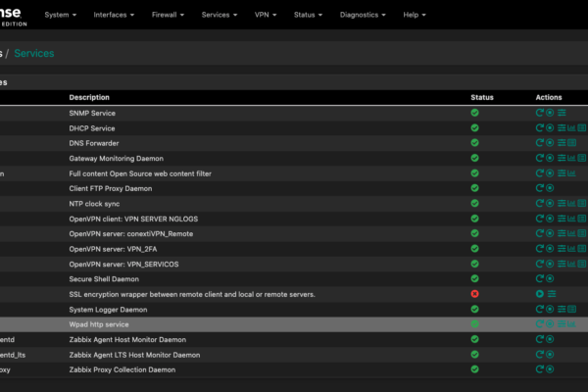588x392 pixels.
Task: Open the VPN dropdown menu
Action: (266, 15)
